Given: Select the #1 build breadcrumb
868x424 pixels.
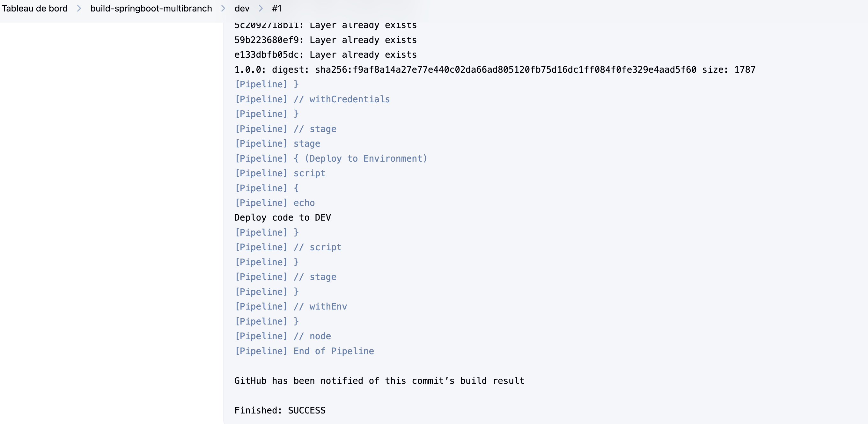Looking at the screenshot, I should click(276, 8).
